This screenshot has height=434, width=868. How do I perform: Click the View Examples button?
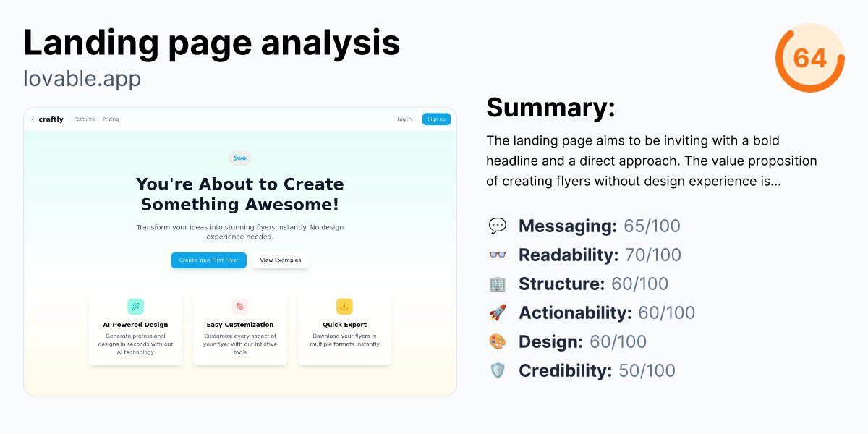point(280,260)
